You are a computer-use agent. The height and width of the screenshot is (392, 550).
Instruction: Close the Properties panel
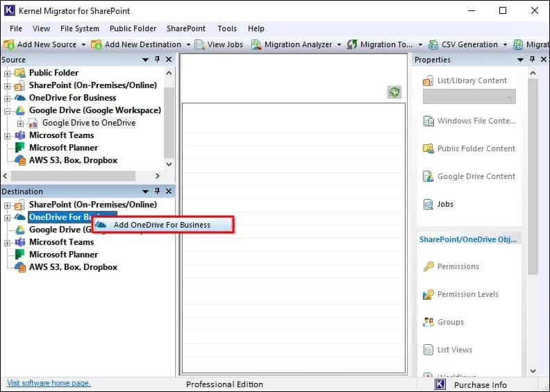coord(544,60)
